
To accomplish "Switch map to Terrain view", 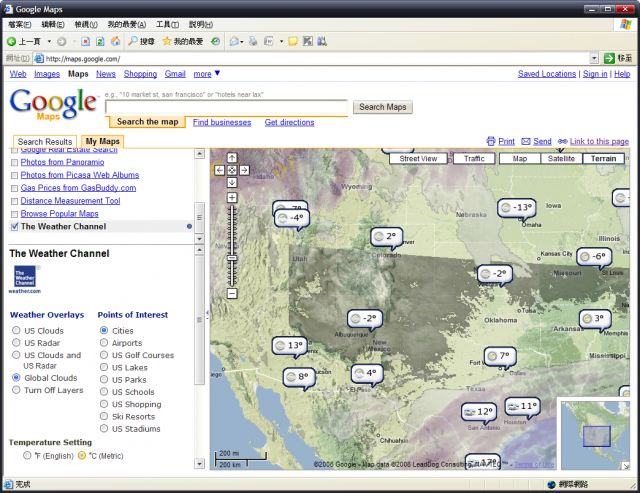I will pos(603,159).
